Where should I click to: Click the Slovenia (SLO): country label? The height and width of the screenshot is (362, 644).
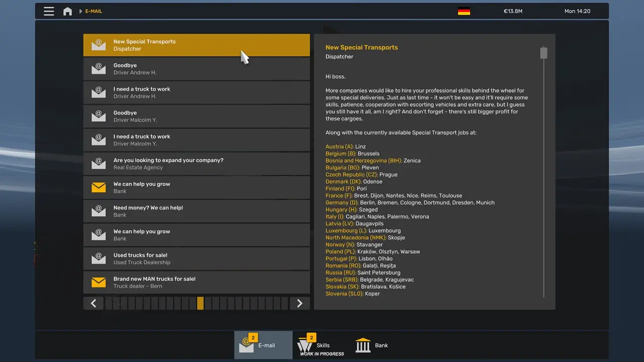(344, 294)
